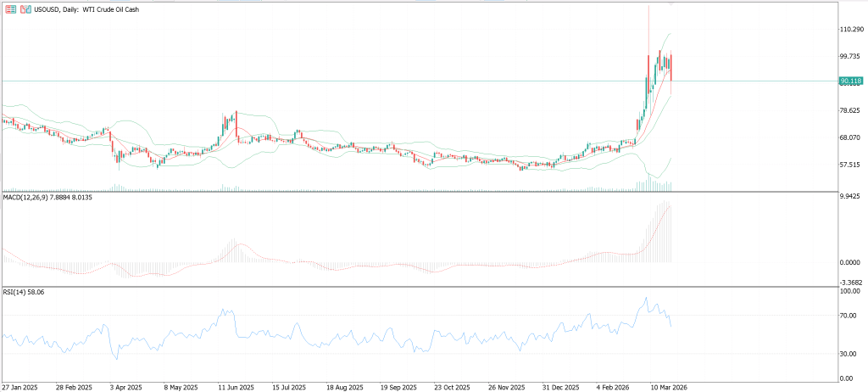Click the 27 Jan 2025 date marker
The image size is (868, 392).
coord(19,386)
